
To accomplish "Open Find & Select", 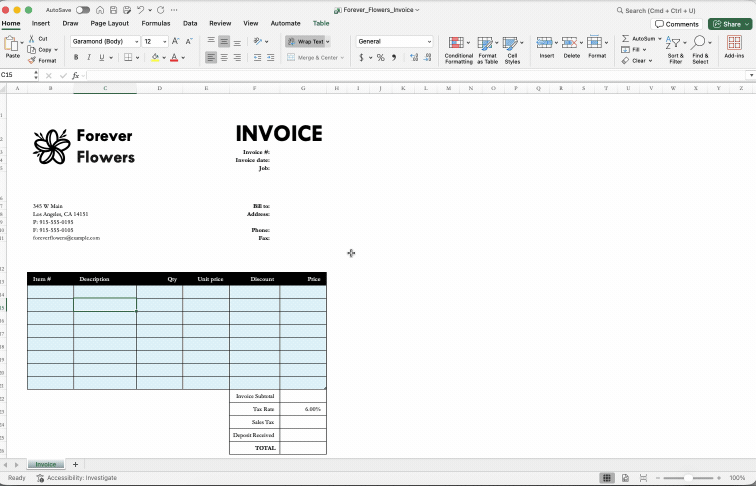I will click(701, 50).
